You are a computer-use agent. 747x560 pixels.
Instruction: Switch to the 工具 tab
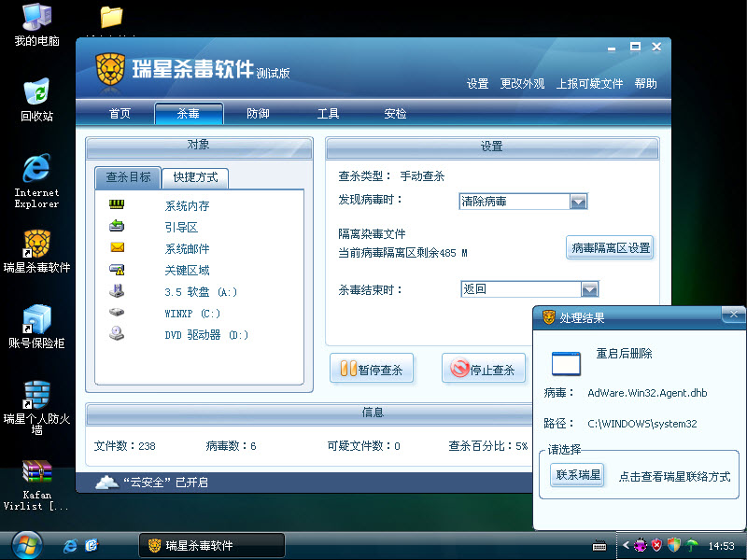329,113
